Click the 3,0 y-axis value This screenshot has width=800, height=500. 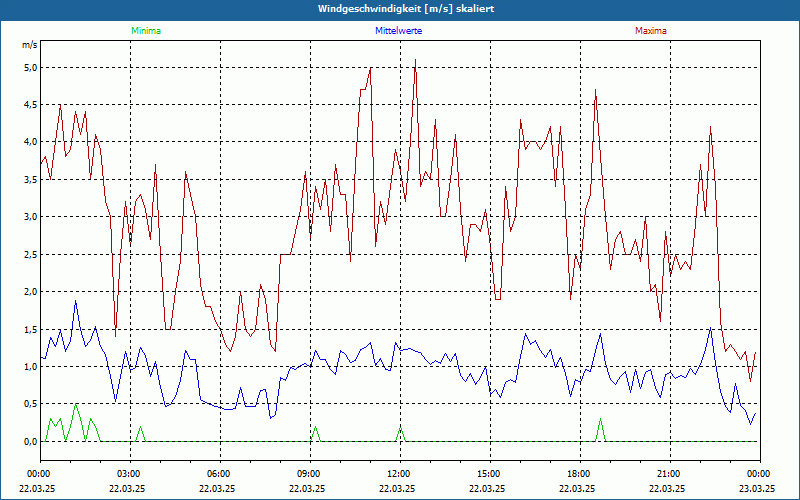pos(30,217)
